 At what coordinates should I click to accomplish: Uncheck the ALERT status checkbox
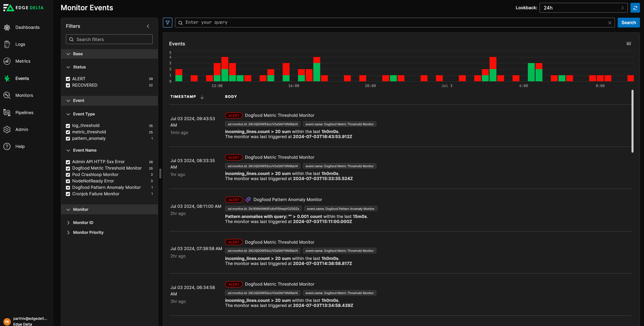[x=68, y=79]
